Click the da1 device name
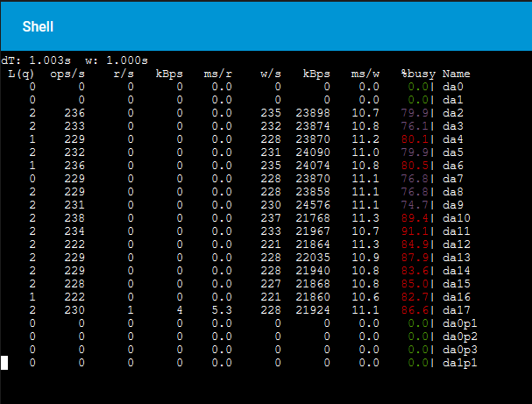 [x=453, y=100]
